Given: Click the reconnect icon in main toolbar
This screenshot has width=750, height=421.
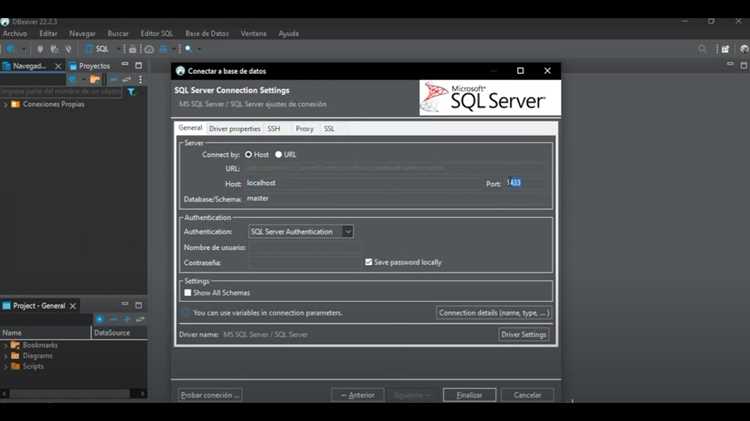Looking at the screenshot, I should (x=54, y=49).
